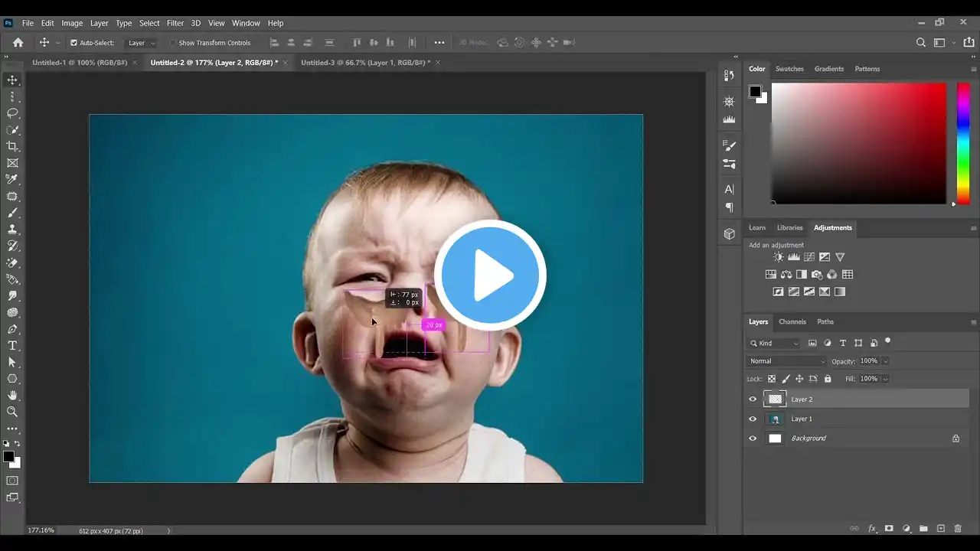
Task: Hide Layer 2 using its eye icon
Action: pyautogui.click(x=753, y=399)
